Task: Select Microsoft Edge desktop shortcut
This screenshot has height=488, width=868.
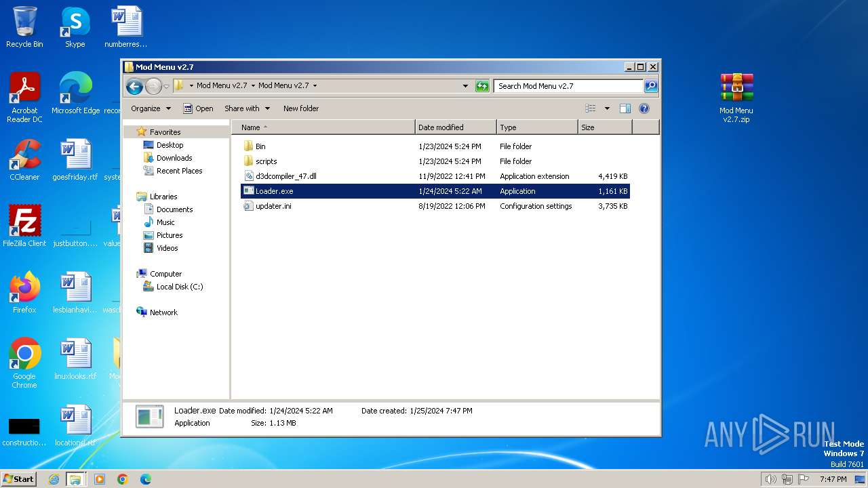Action: tap(75, 93)
